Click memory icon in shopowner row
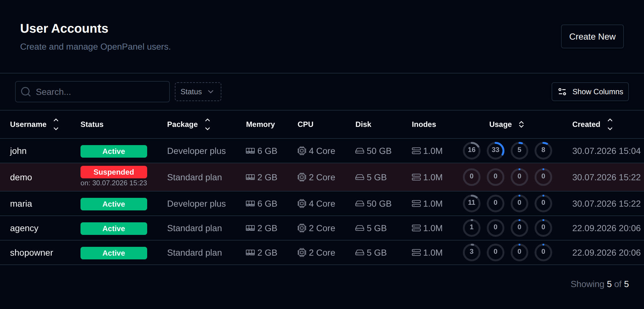The width and height of the screenshot is (644, 309). click(x=250, y=253)
